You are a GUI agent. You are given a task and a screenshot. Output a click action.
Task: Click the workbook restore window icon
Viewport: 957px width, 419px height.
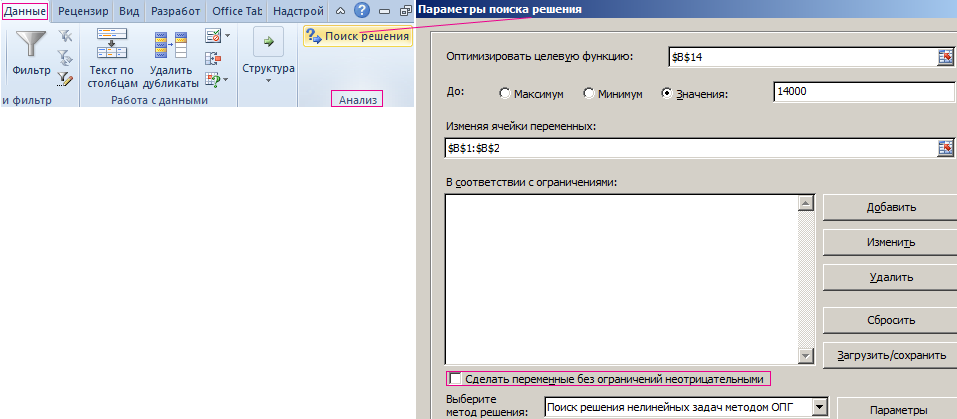coord(406,11)
